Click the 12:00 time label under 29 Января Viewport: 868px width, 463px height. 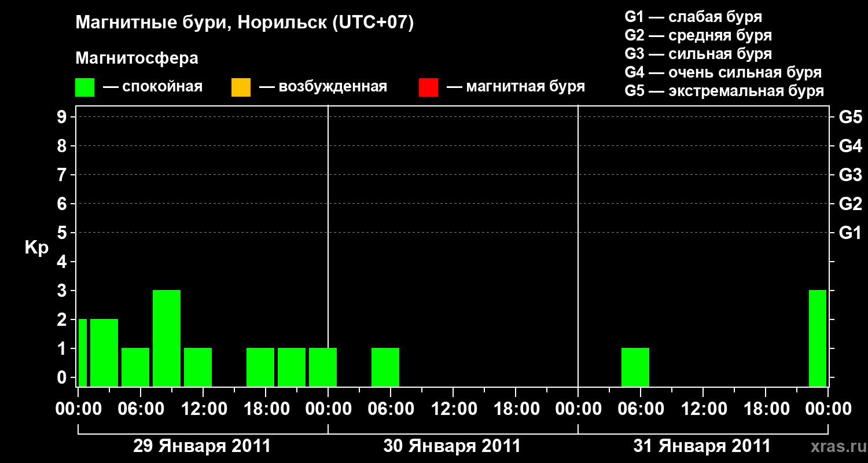204,409
